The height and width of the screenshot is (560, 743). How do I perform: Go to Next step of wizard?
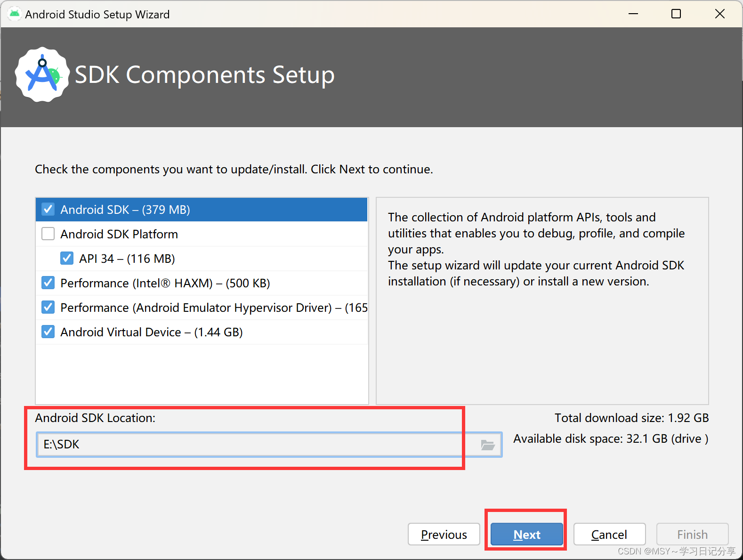click(x=526, y=535)
